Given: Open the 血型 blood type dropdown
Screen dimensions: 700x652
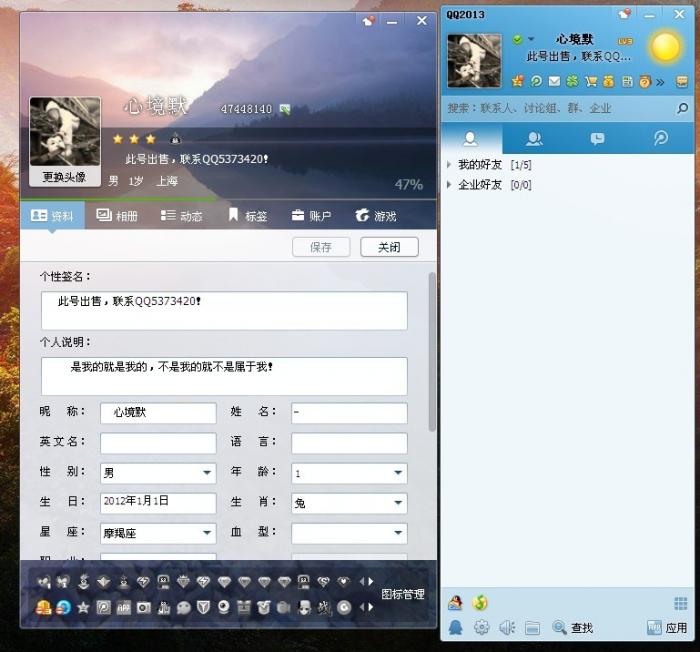Looking at the screenshot, I should [x=398, y=532].
